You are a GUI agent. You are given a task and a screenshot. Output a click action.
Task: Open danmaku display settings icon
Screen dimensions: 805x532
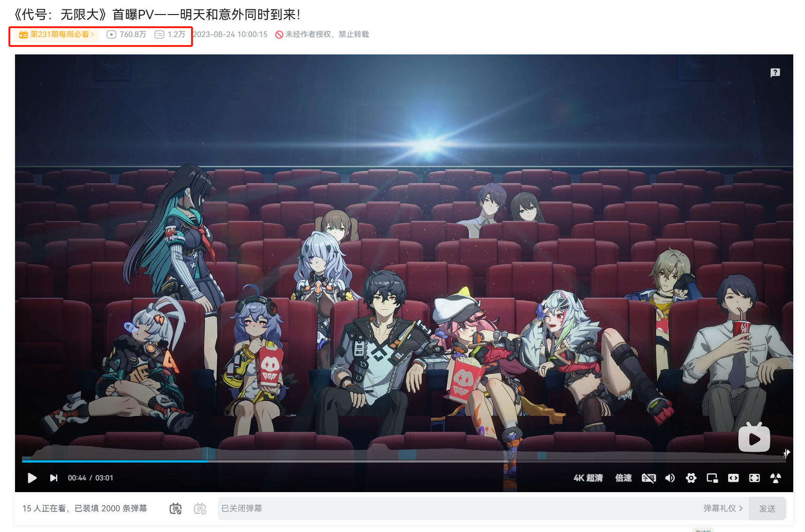[200, 508]
